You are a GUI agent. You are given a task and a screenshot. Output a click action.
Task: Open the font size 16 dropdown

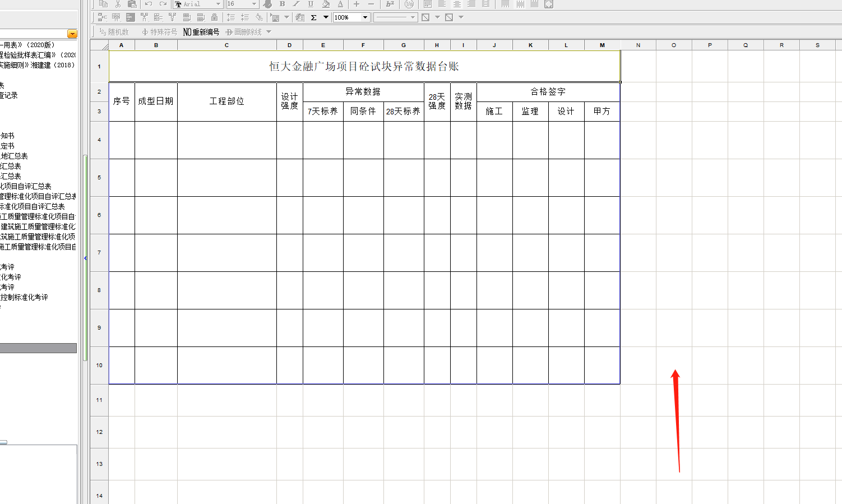(x=254, y=3)
